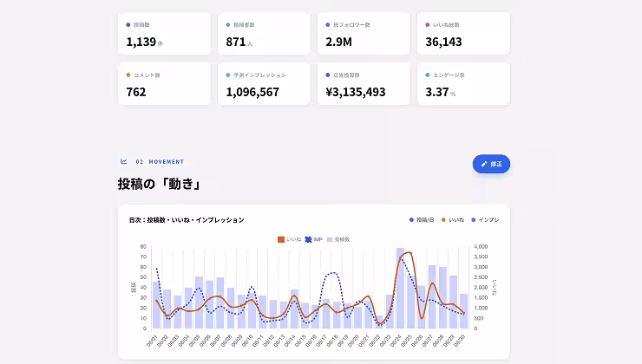The height and width of the screenshot is (364, 642).
Task: Click the 06/14 date label on x-axis
Action: pos(290,341)
